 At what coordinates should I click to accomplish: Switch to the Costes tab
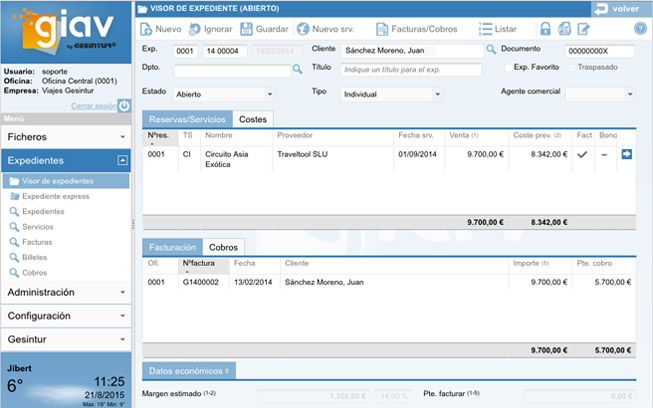coord(253,119)
